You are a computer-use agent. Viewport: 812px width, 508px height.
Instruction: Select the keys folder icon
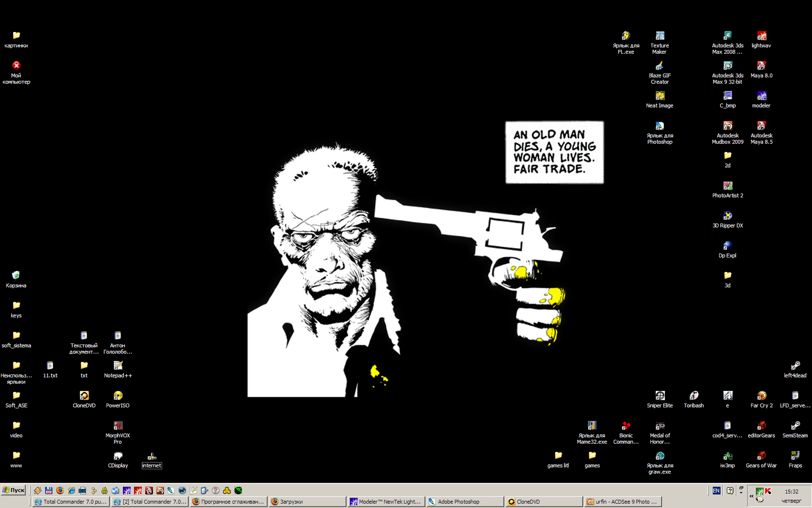point(16,310)
